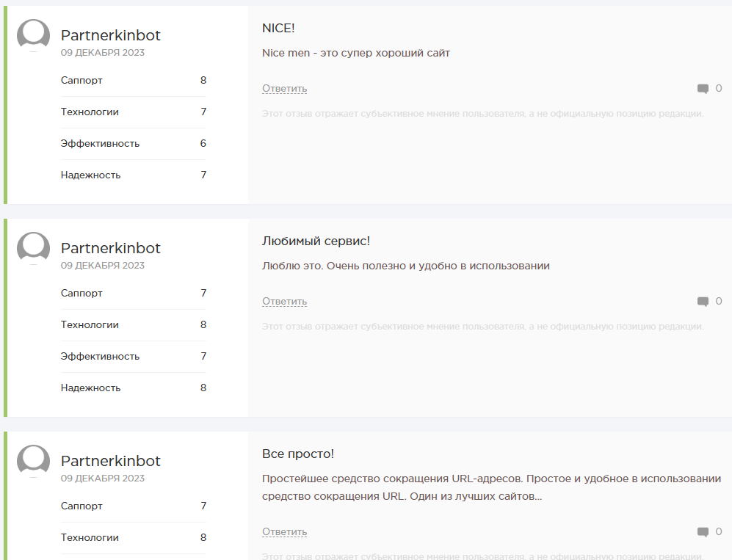Click Саппорт rating row in NICE! review
Screen dimensions: 732x560
tap(134, 80)
